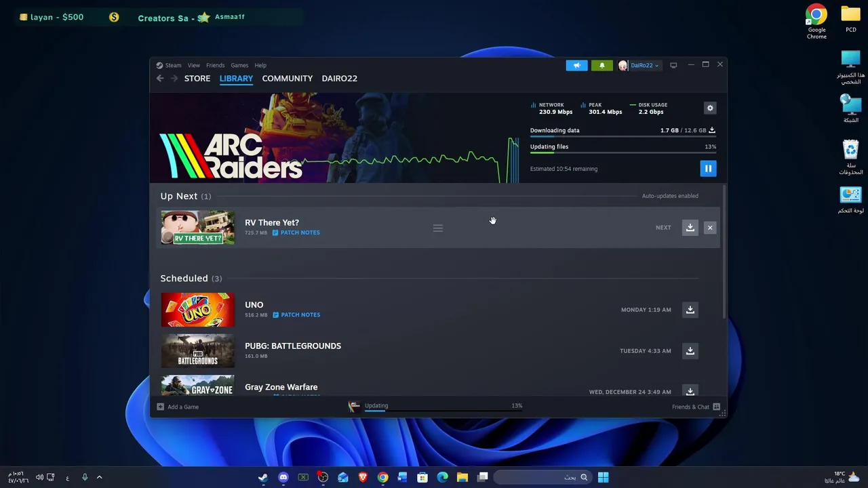Open the Recycle Bin desktop icon

(x=850, y=158)
